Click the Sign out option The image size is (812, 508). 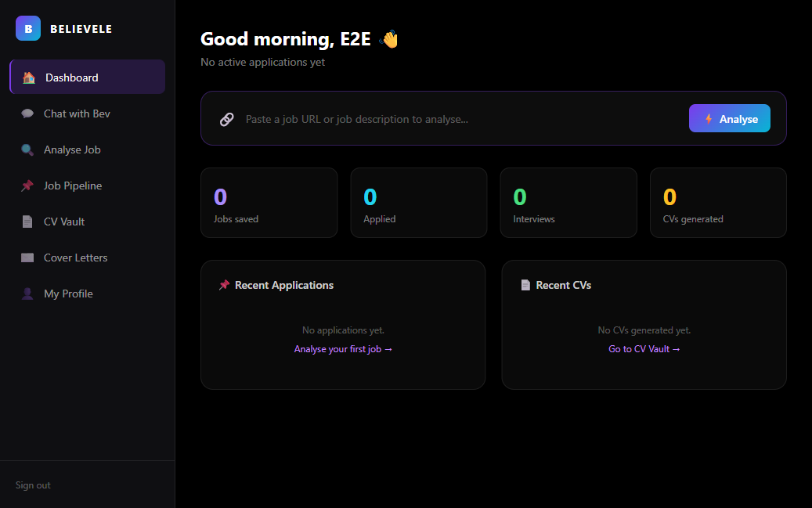coord(32,485)
